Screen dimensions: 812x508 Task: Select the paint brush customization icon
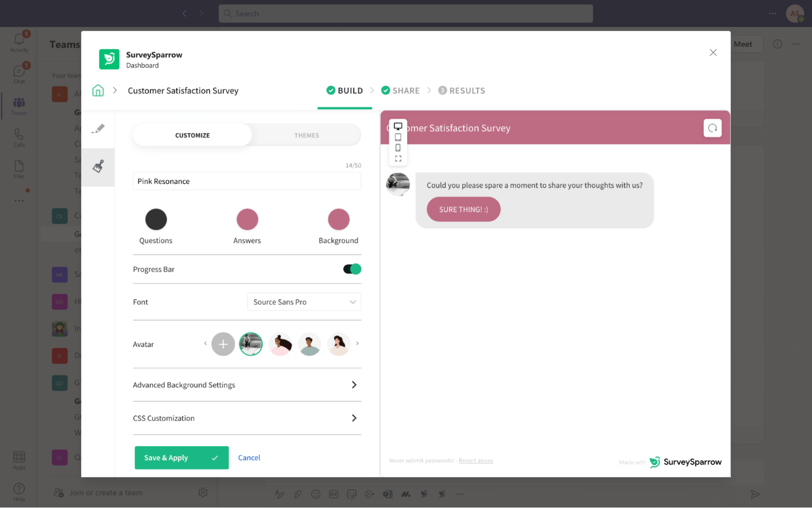[x=98, y=167]
